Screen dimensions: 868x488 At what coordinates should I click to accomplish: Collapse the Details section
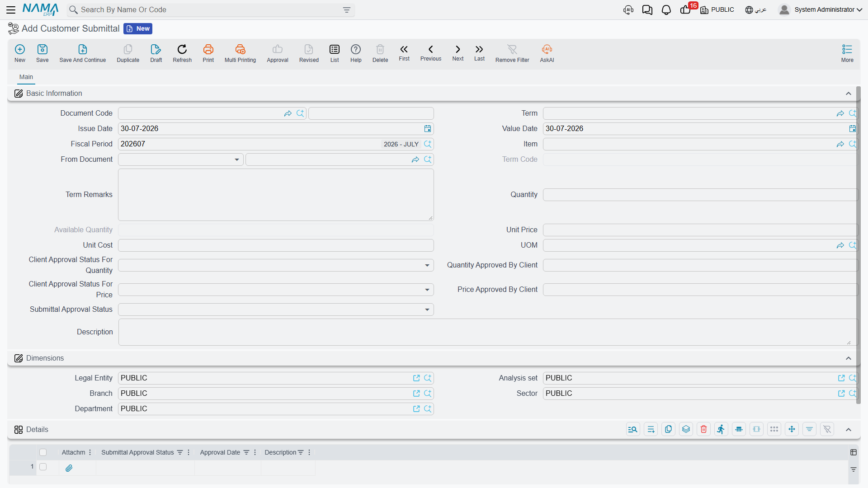(849, 430)
